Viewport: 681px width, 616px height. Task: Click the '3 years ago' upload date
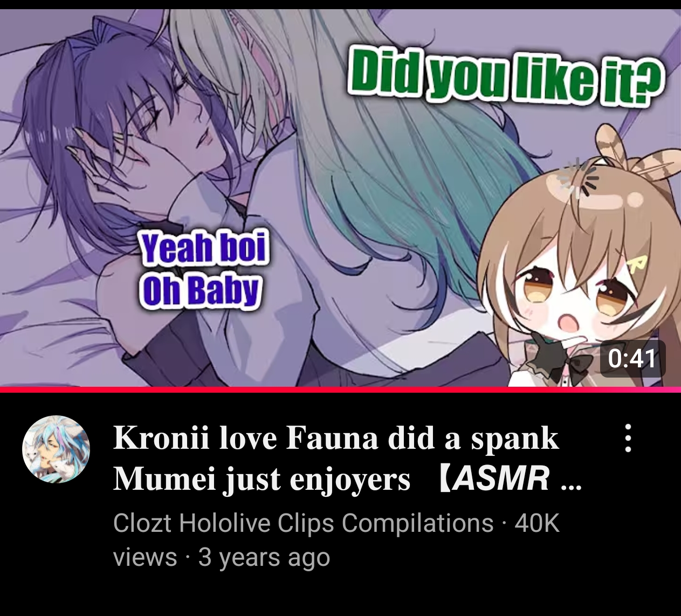pos(264,557)
